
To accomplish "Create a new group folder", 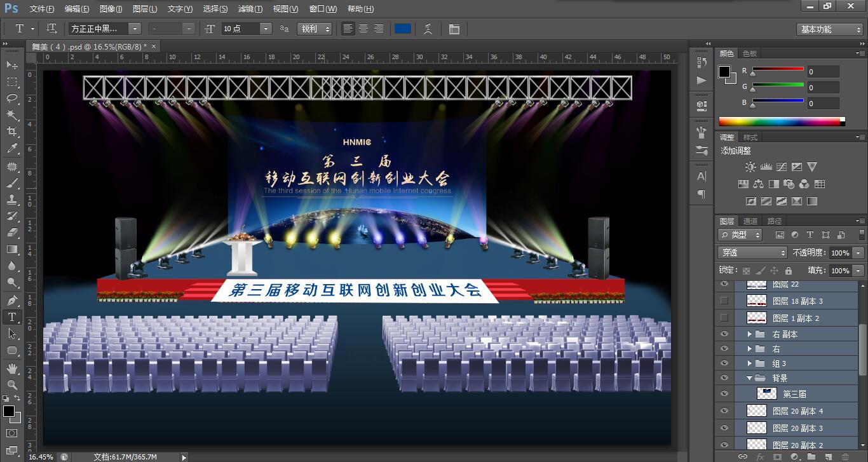I will point(811,456).
